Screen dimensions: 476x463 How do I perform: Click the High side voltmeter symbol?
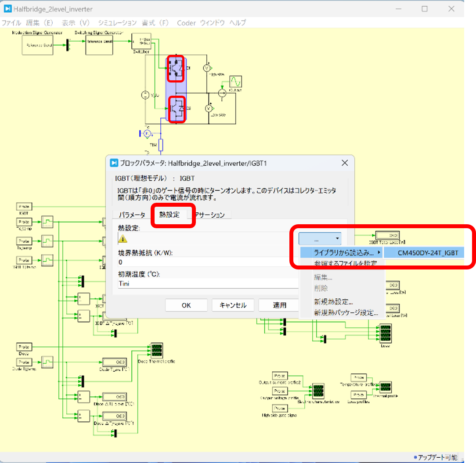click(x=206, y=68)
